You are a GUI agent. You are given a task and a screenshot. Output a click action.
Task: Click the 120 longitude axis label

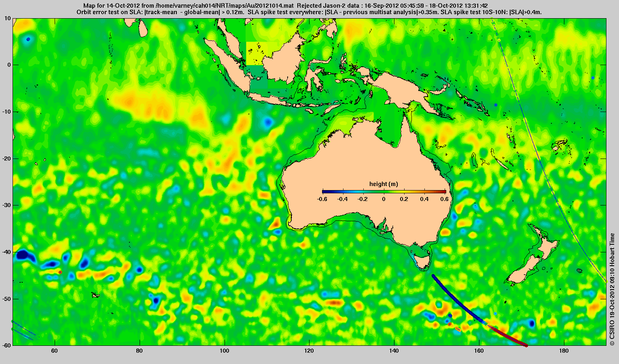tap(309, 351)
